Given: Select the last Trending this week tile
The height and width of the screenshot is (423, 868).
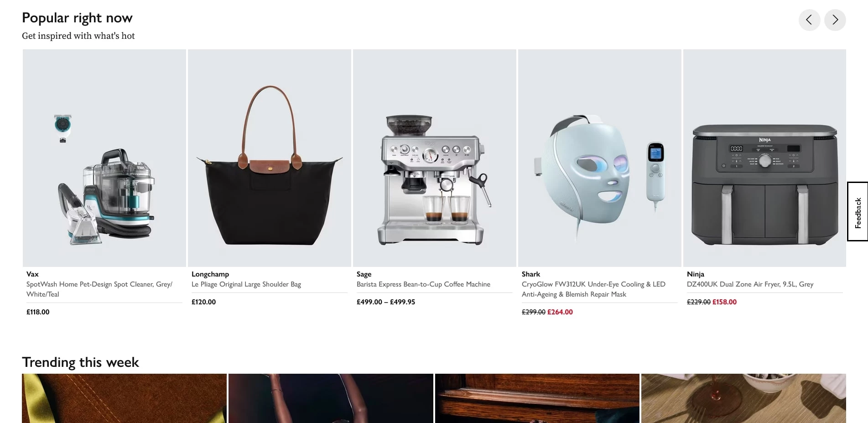Looking at the screenshot, I should [x=743, y=398].
